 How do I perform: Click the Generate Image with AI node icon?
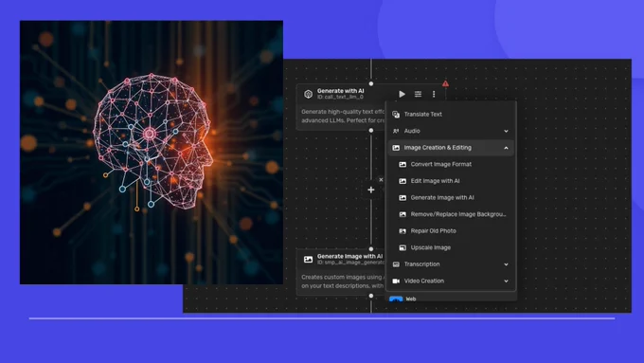[308, 260]
